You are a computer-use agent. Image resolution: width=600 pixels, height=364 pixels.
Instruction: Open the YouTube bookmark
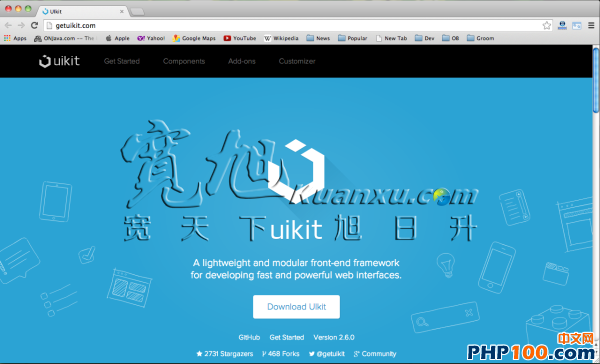(x=240, y=38)
